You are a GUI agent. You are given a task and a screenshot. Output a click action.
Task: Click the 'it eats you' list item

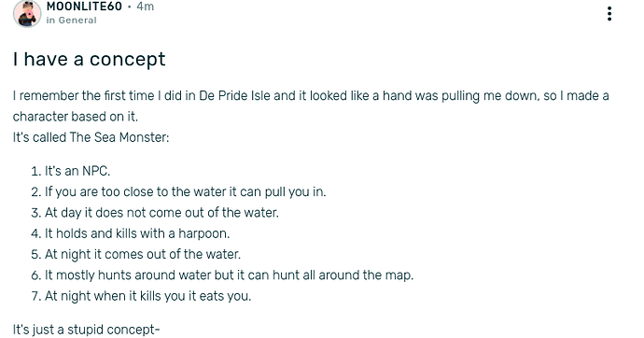pos(147,296)
